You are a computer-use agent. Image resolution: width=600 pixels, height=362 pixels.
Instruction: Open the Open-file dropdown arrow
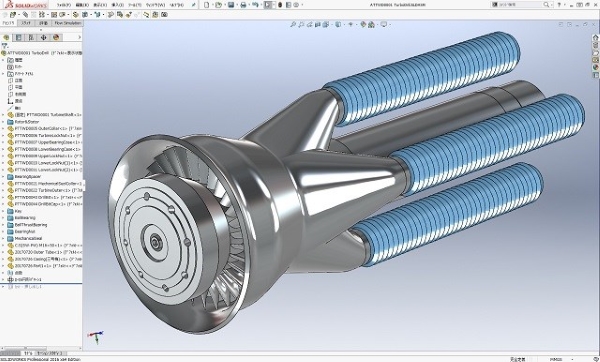click(x=225, y=5)
